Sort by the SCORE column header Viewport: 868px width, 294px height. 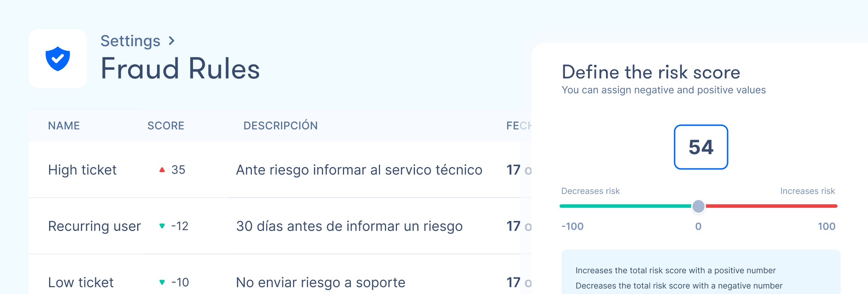pos(166,126)
